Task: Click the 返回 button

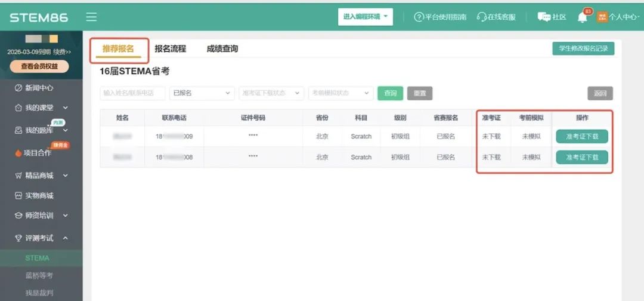Action: tap(600, 93)
